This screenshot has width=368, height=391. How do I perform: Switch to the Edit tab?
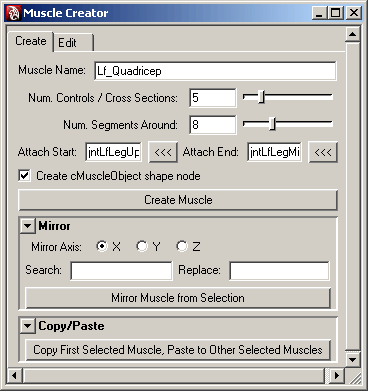click(73, 43)
